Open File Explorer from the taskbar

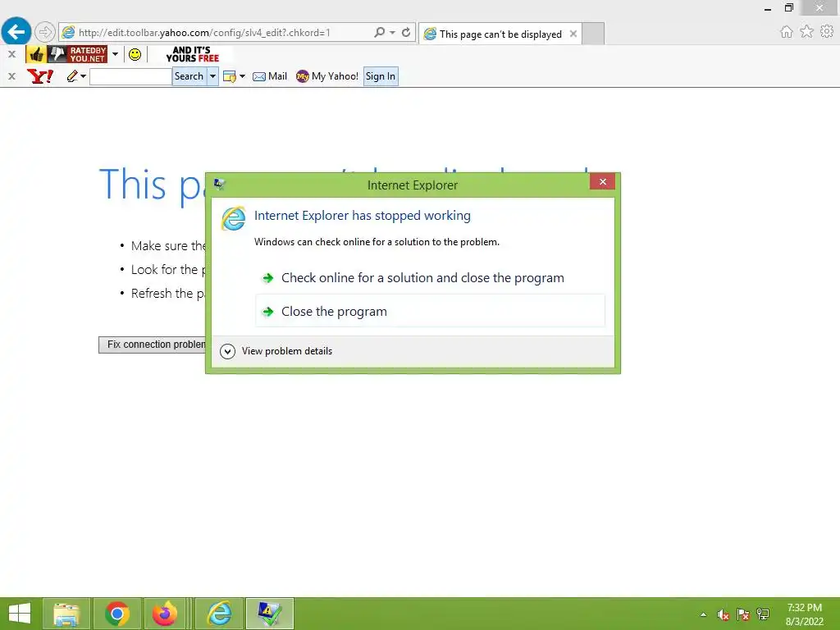click(x=66, y=614)
